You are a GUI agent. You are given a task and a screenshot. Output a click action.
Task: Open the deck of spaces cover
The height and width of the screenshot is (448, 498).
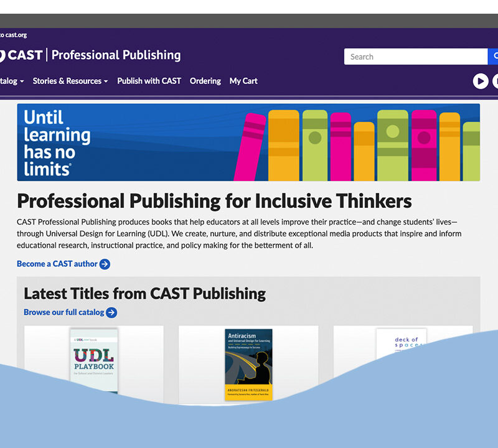[x=402, y=344]
